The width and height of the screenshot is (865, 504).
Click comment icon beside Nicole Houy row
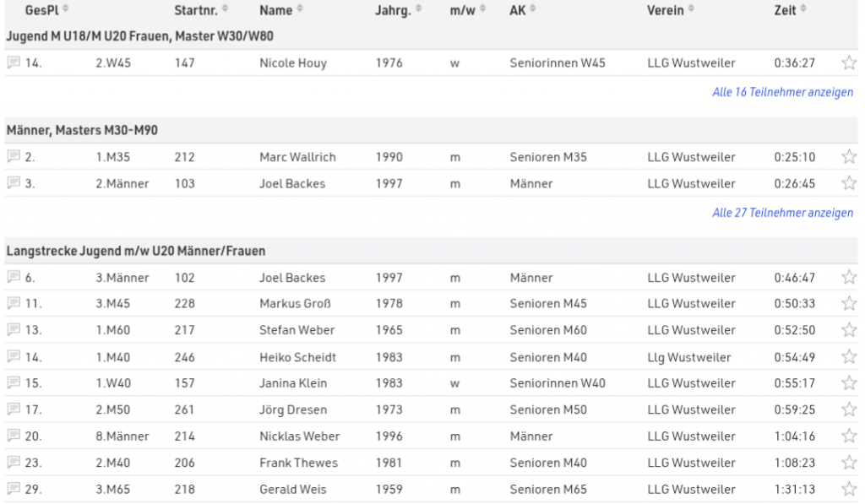14,62
